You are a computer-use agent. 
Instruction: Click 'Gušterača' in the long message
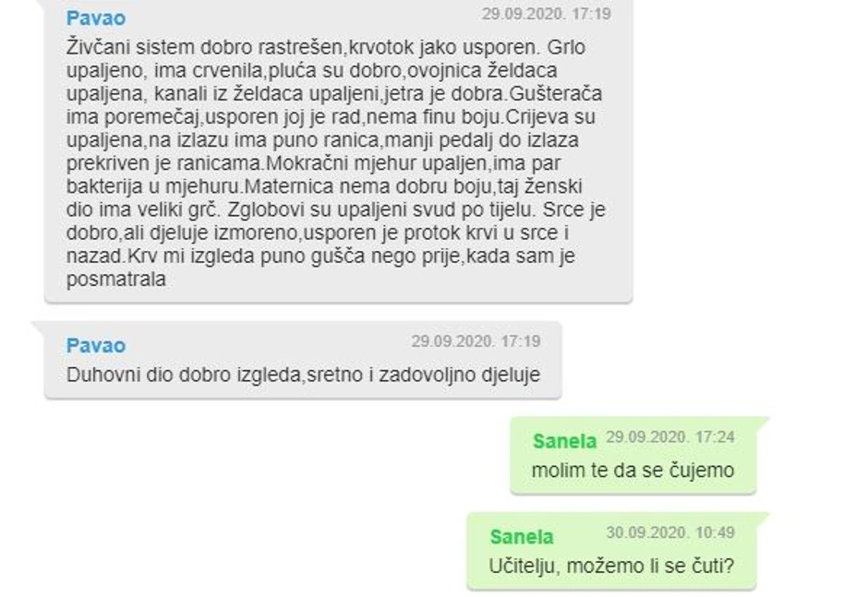(555, 94)
